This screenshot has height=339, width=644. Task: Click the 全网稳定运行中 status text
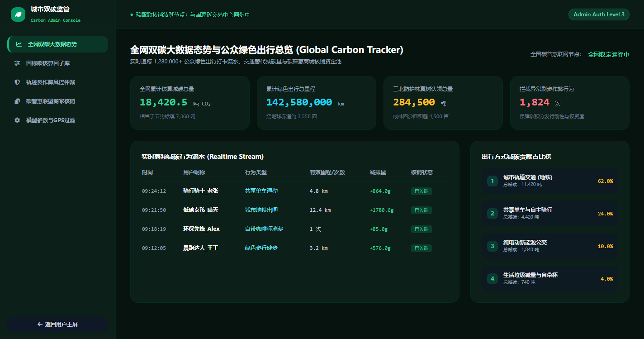click(608, 54)
